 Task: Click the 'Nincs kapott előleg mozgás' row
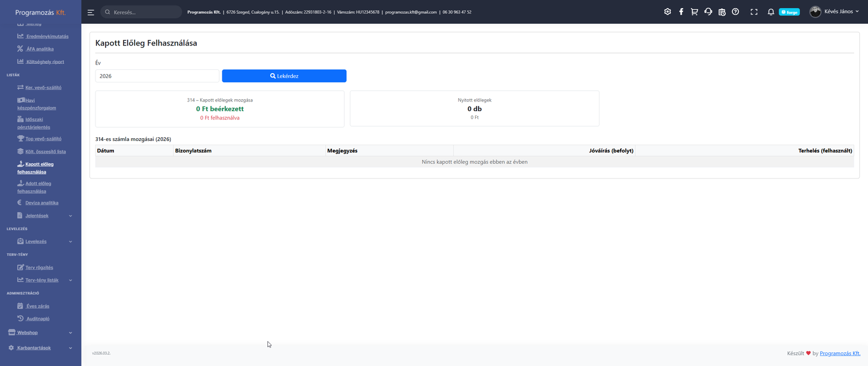475,162
